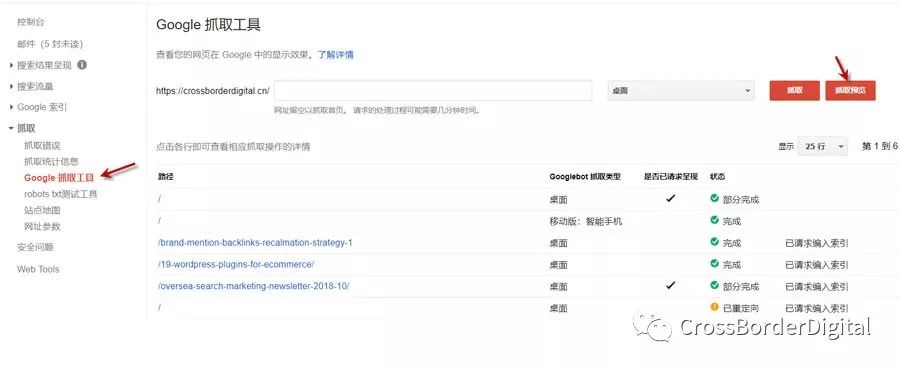This screenshot has width=900, height=369.
Task: Click the 状态 column header
Action: pyautogui.click(x=717, y=177)
